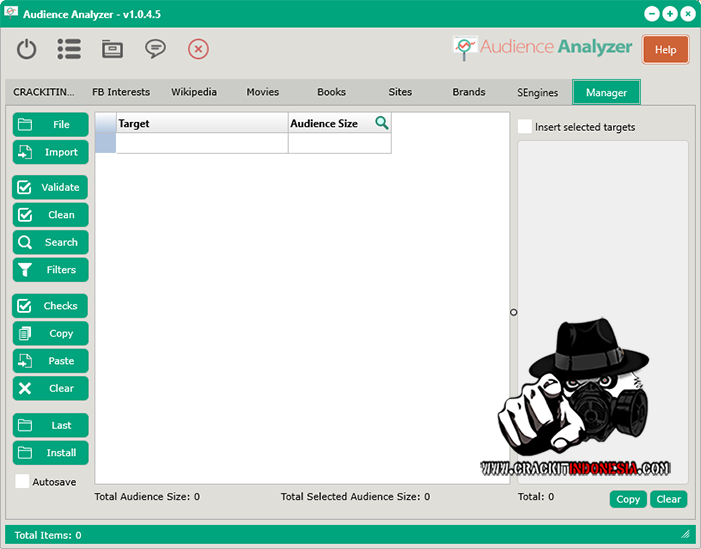Select the SEngines tab
The image size is (701, 549).
538,92
